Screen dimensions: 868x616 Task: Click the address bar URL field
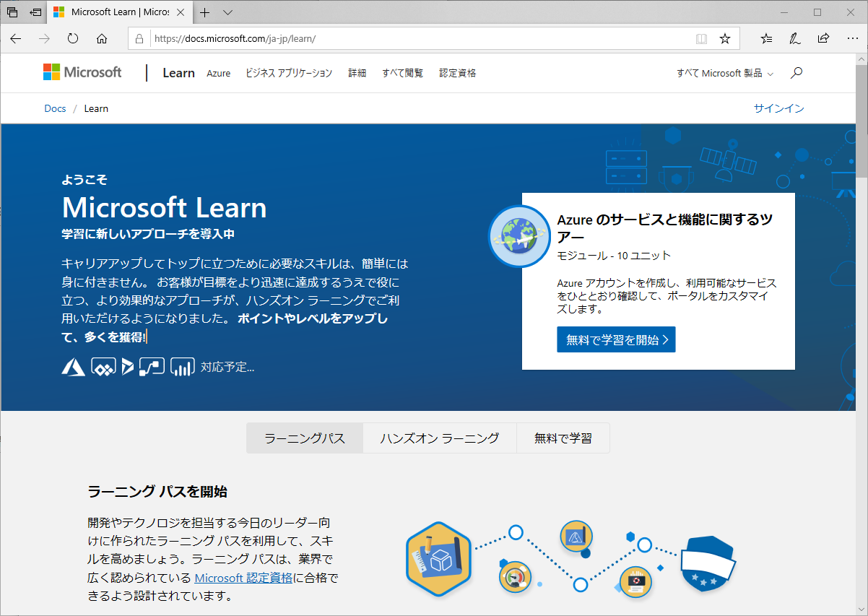point(419,39)
